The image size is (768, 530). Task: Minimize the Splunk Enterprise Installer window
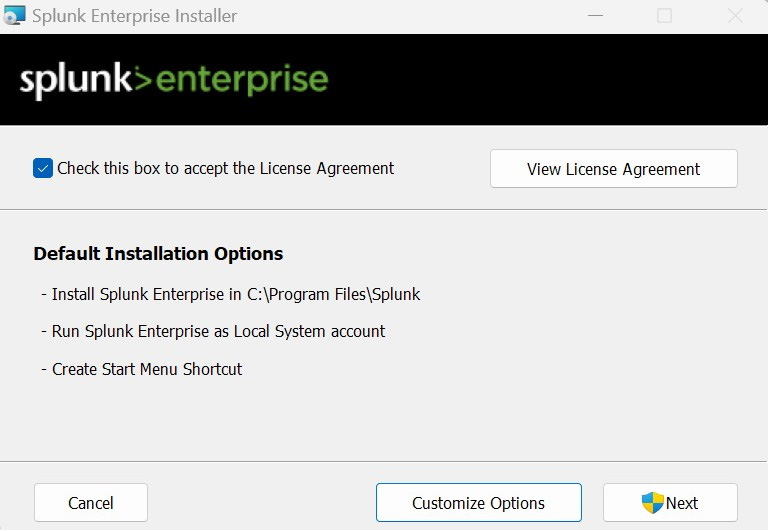coord(595,16)
